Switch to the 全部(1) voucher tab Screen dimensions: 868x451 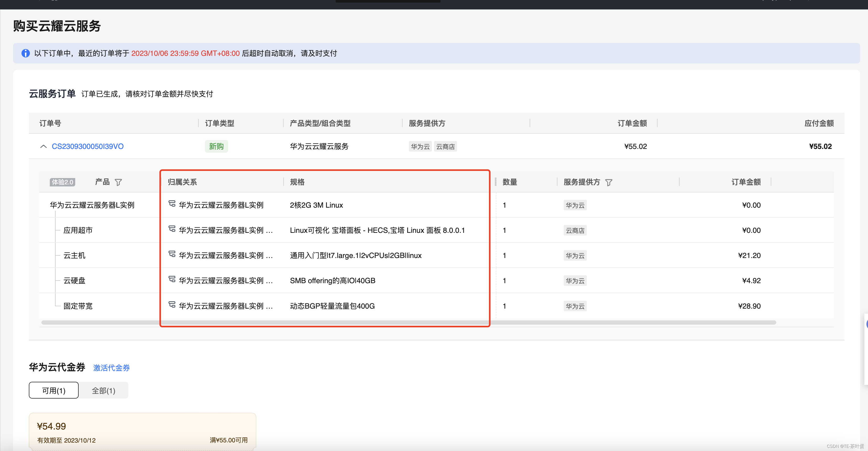click(104, 390)
